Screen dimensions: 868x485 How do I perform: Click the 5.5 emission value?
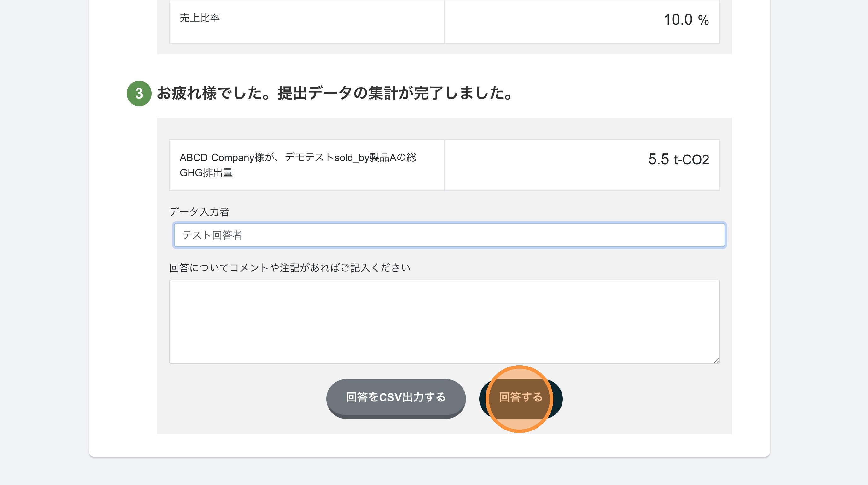[x=659, y=159]
